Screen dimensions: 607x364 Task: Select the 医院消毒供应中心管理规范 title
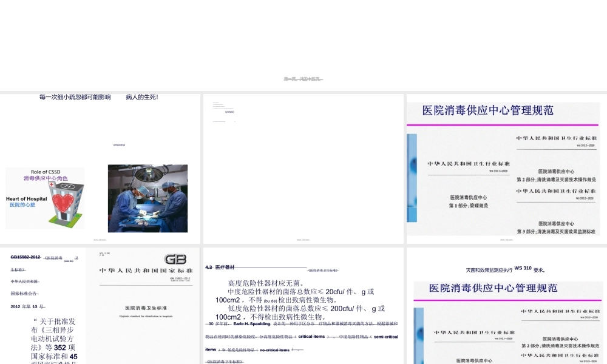[x=487, y=110]
